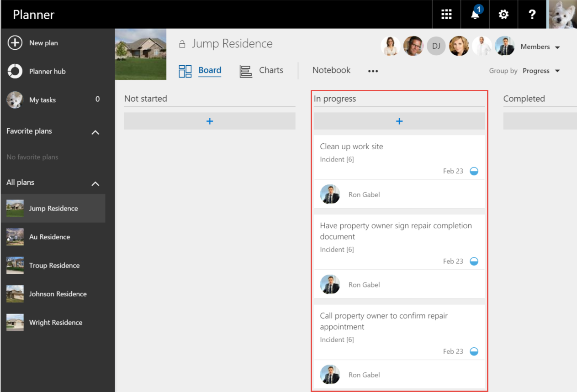Image resolution: width=577 pixels, height=392 pixels.
Task: Create a new plan using the plus icon
Action: [x=15, y=42]
